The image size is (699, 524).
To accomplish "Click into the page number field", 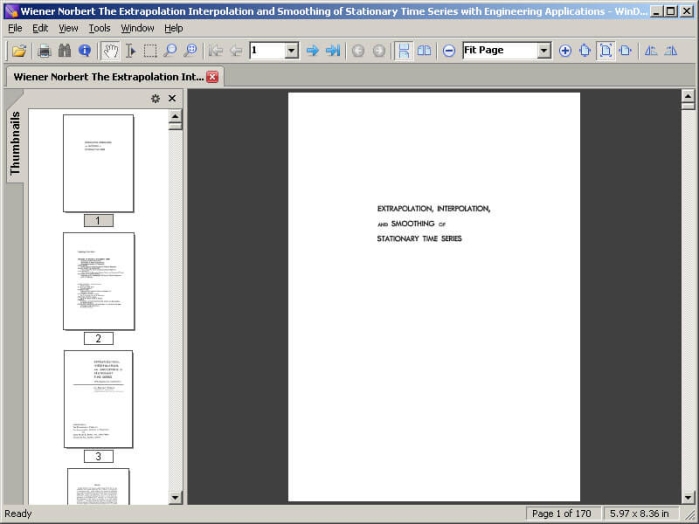I will [267, 50].
